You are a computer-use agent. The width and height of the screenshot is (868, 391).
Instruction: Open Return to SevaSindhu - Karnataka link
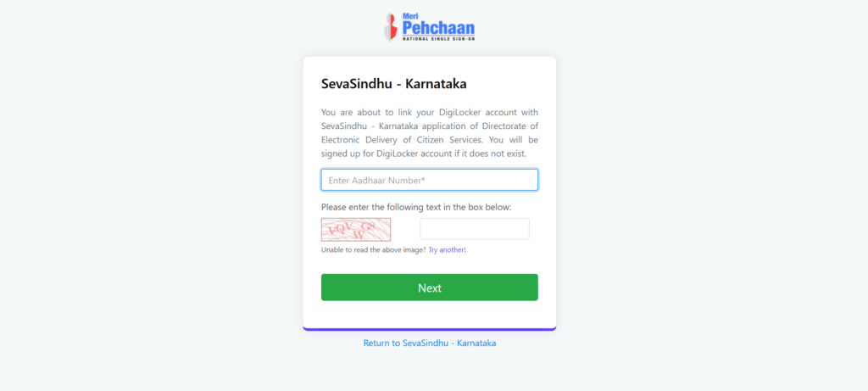[430, 343]
